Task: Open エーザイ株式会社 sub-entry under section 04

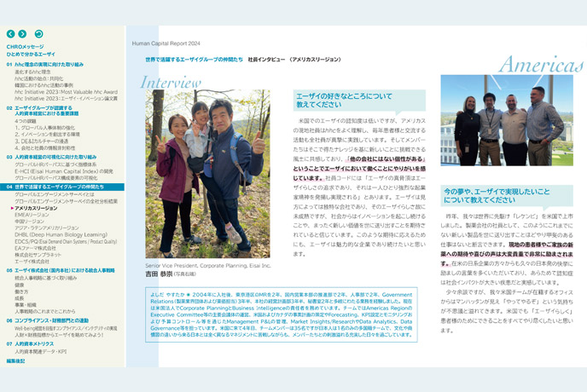Action: tap(32, 261)
